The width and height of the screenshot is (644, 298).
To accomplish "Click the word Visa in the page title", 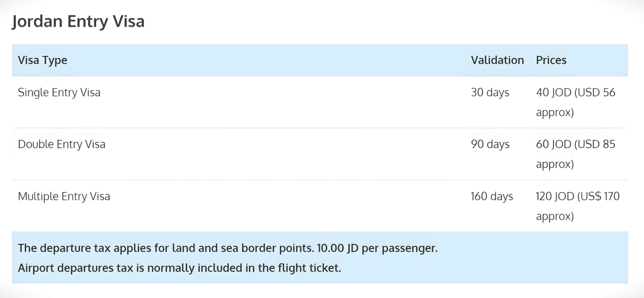I will tap(129, 21).
